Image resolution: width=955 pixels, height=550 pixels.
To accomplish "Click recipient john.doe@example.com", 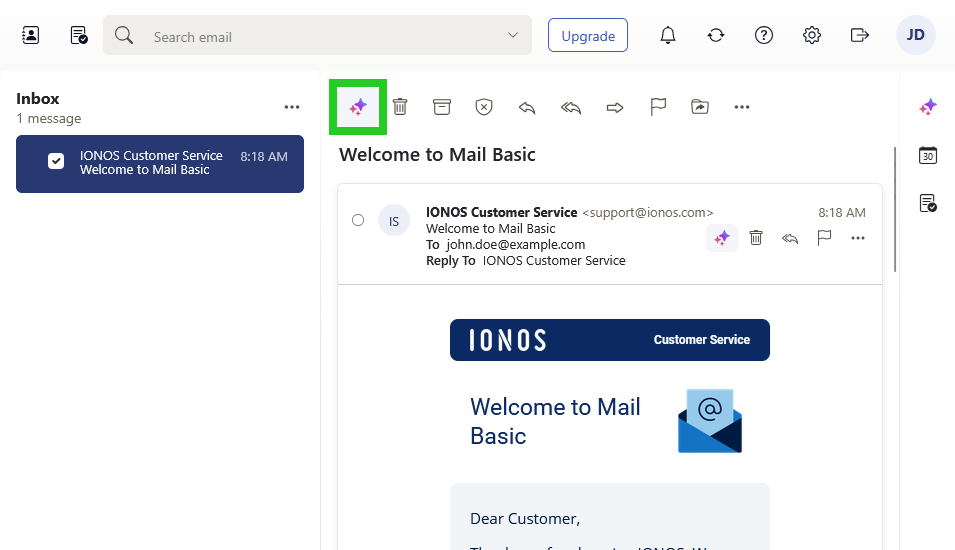I will pyautogui.click(x=515, y=244).
